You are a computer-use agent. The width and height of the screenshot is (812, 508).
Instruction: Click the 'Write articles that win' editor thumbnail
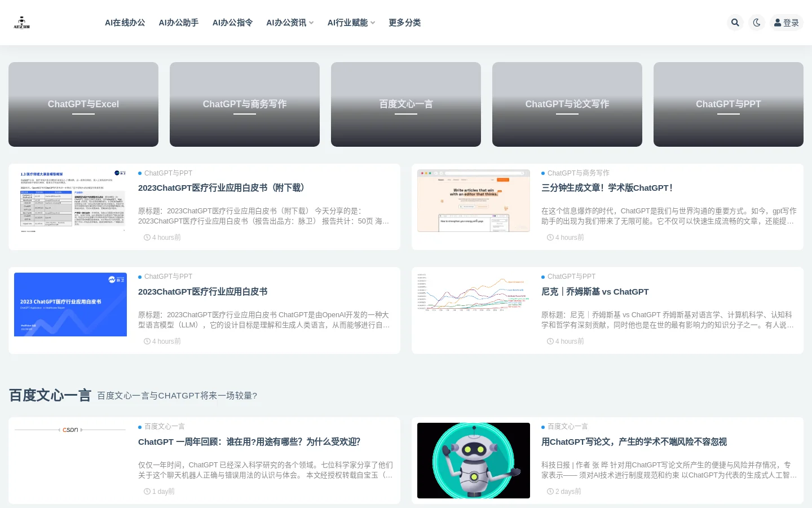pyautogui.click(x=474, y=201)
